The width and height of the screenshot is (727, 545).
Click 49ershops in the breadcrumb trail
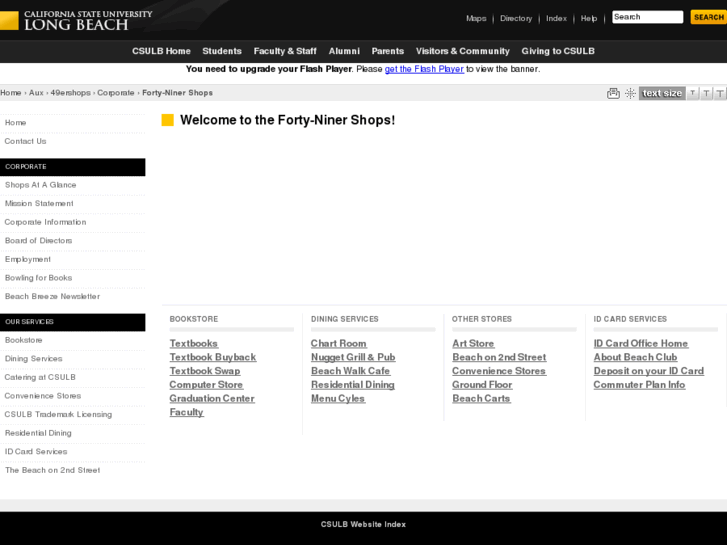tap(70, 93)
